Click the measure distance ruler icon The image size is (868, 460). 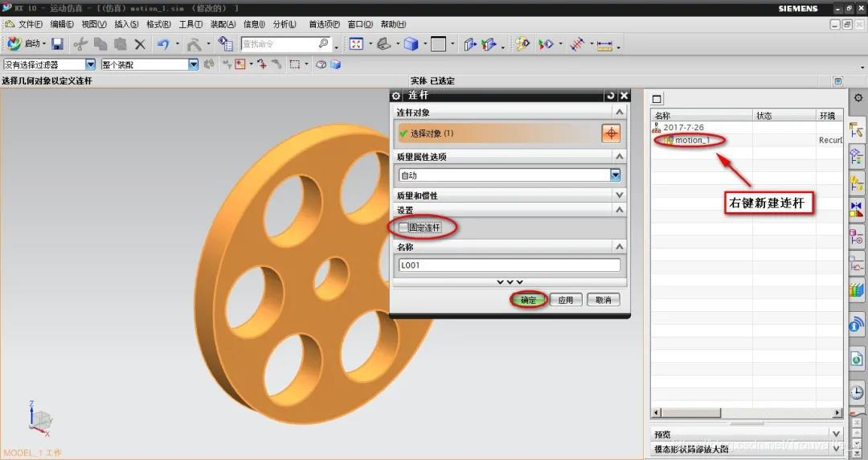(604, 44)
